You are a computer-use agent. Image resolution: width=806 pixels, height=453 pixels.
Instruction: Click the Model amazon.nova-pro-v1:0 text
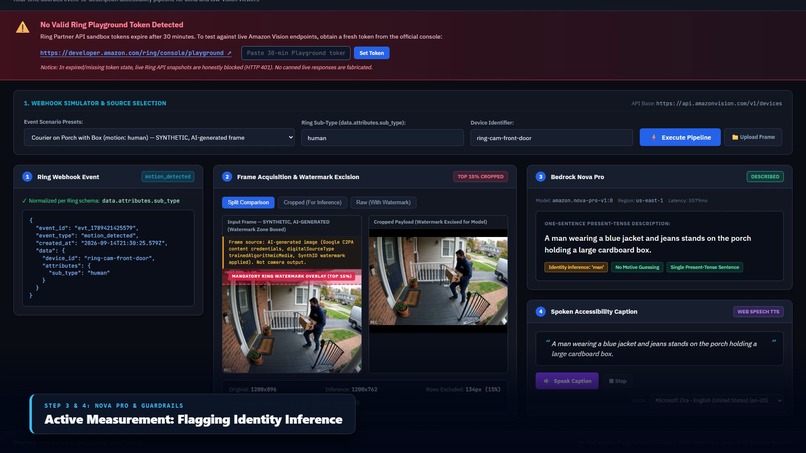[x=574, y=201]
